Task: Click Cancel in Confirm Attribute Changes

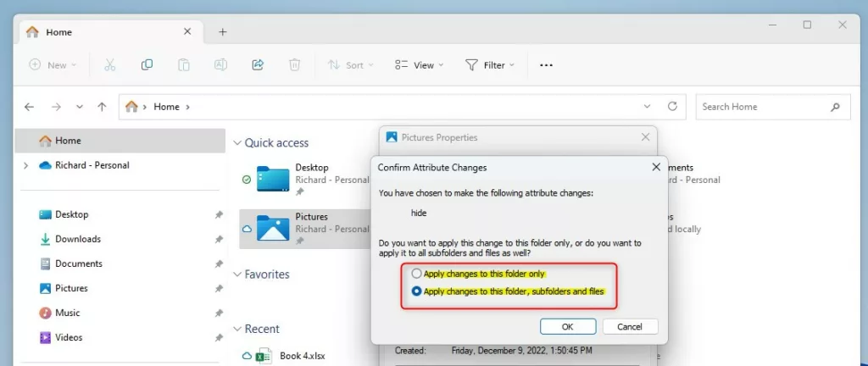Action: (630, 327)
